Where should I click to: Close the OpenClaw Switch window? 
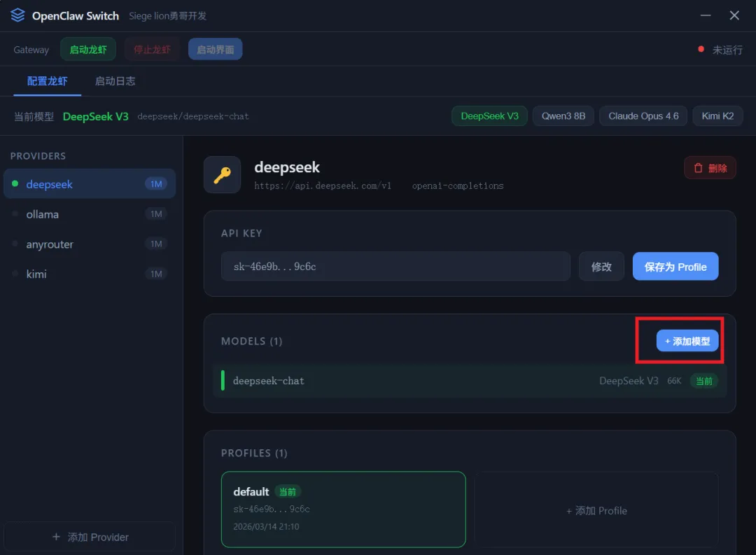(734, 15)
